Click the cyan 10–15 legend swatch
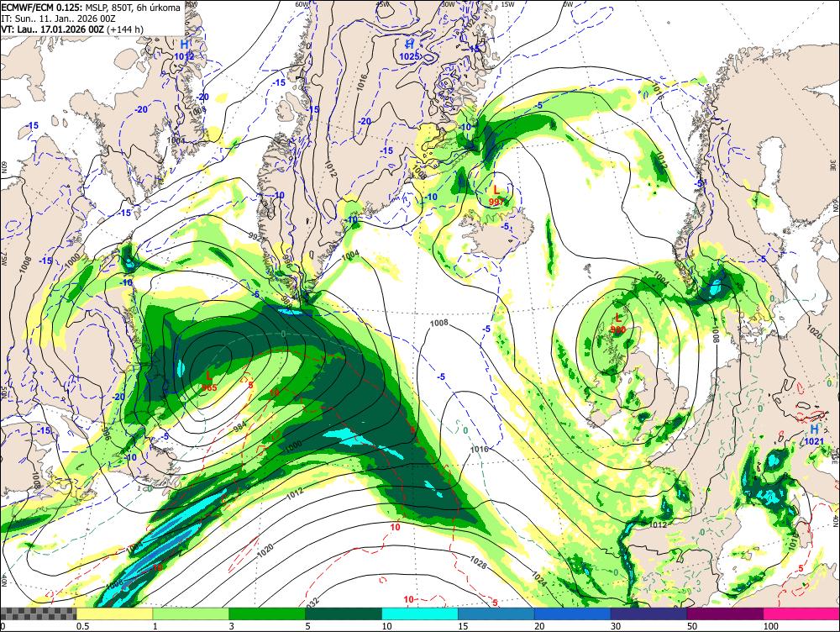 click(419, 614)
